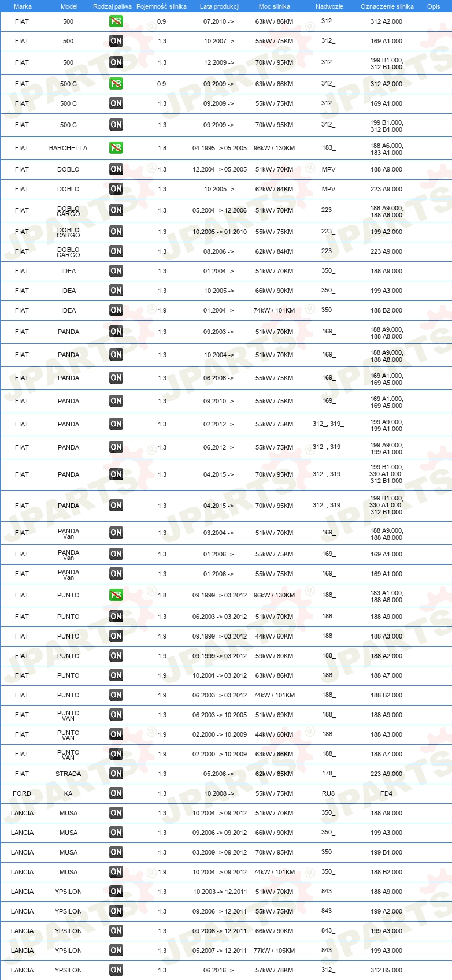Click the ON icon in the Punto Van 51kW / 69KM row
Image resolution: width=452 pixels, height=980 pixels.
pyautogui.click(x=116, y=715)
